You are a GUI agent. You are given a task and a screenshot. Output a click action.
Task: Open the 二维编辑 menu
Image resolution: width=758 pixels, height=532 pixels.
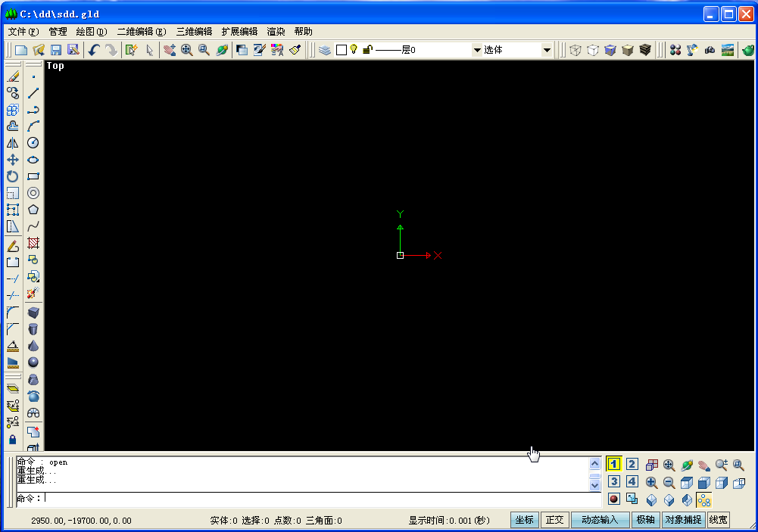coord(142,32)
